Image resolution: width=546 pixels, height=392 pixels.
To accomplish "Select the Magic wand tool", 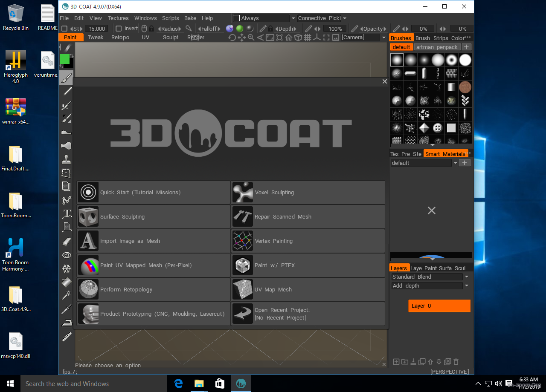I will pyautogui.click(x=66, y=296).
